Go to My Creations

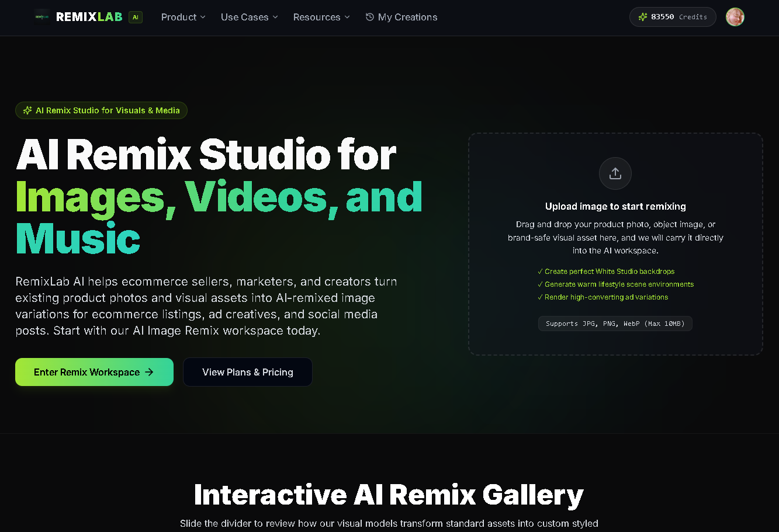(x=401, y=17)
